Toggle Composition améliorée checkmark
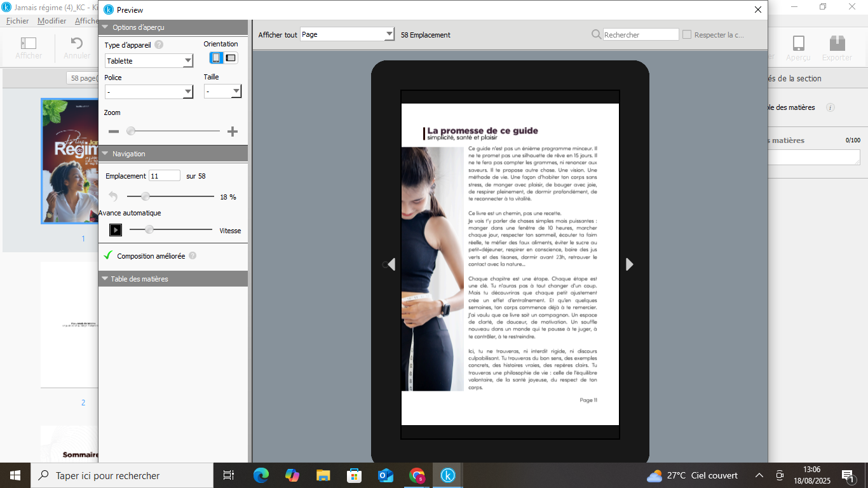The height and width of the screenshot is (488, 868). point(109,255)
